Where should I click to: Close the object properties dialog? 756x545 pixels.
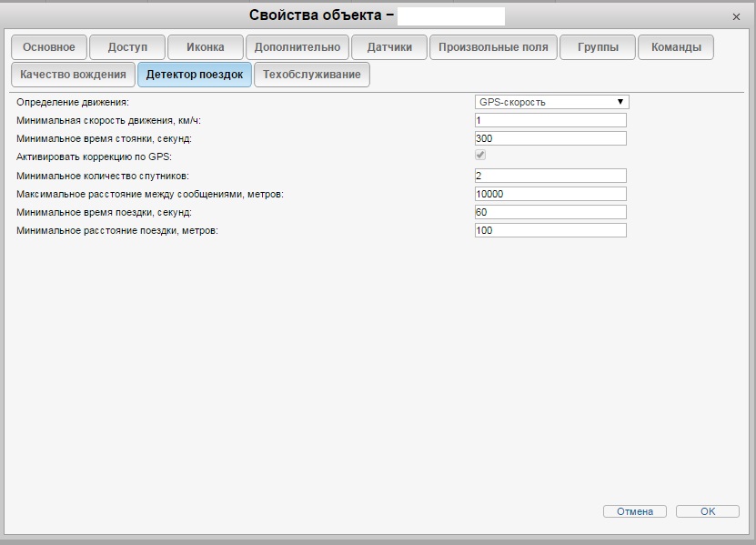pos(736,16)
